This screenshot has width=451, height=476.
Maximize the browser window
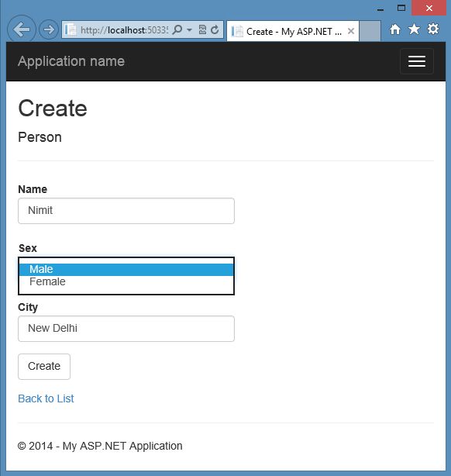[x=401, y=8]
